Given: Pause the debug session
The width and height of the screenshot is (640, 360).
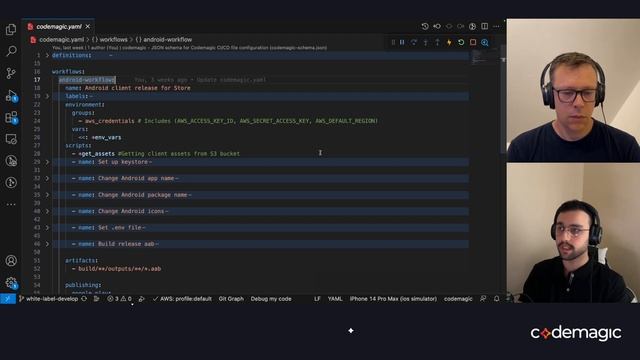Looking at the screenshot, I should (402, 42).
